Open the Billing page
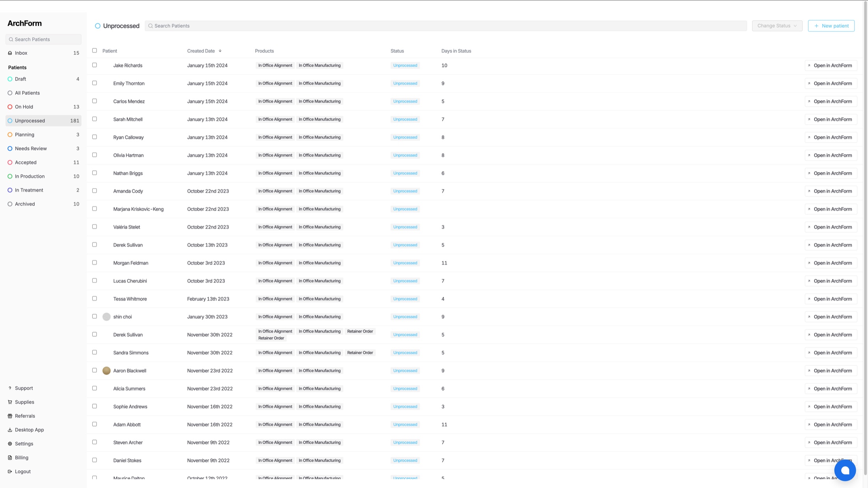This screenshot has width=868, height=488. coord(21,458)
